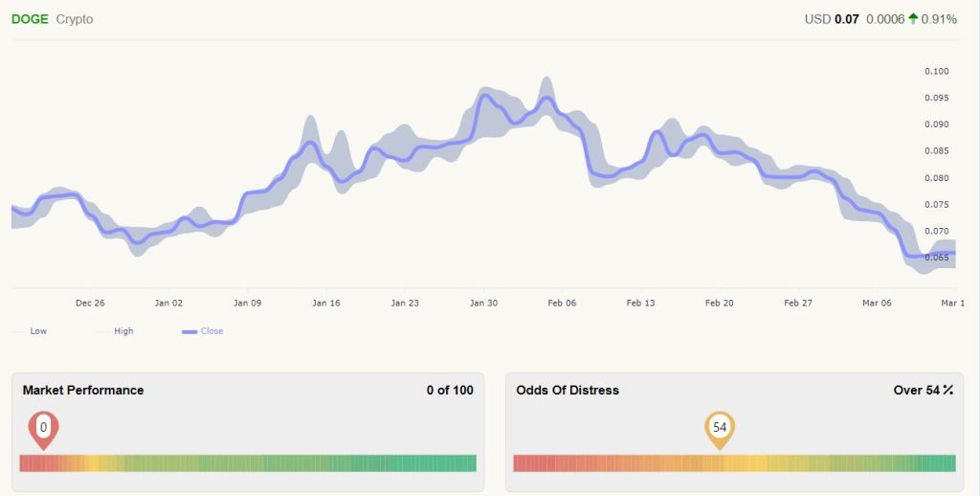The image size is (980, 496).
Task: Click the Market Performance panel title
Action: click(x=83, y=391)
